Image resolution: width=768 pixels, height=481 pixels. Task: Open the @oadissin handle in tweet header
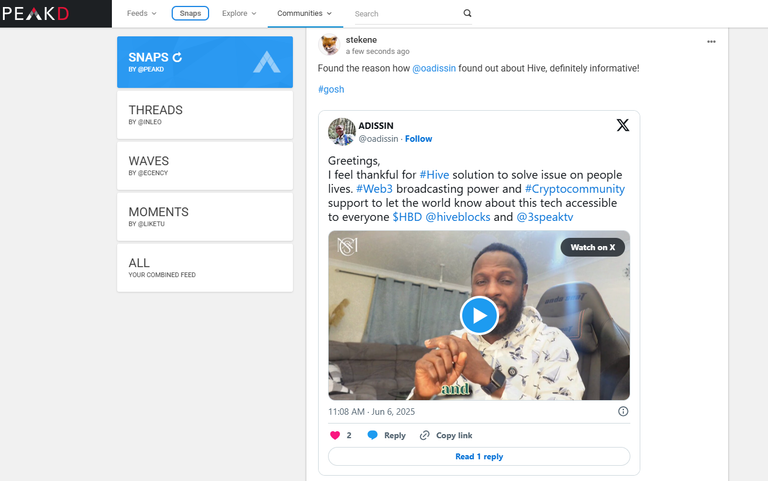pyautogui.click(x=378, y=139)
